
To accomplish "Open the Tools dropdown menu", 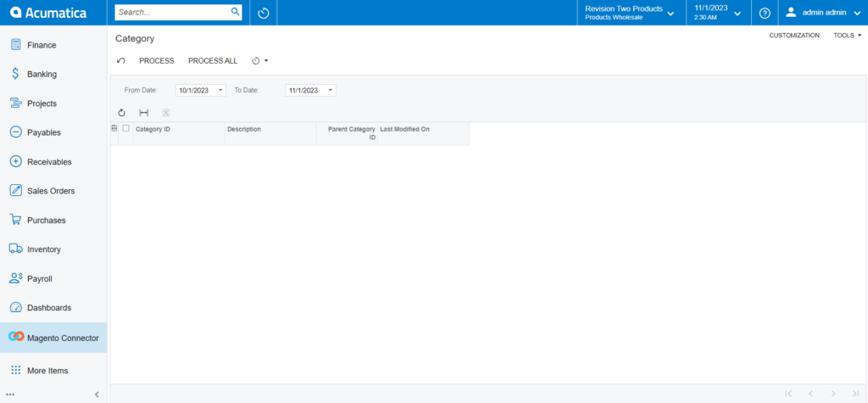I will coord(848,36).
